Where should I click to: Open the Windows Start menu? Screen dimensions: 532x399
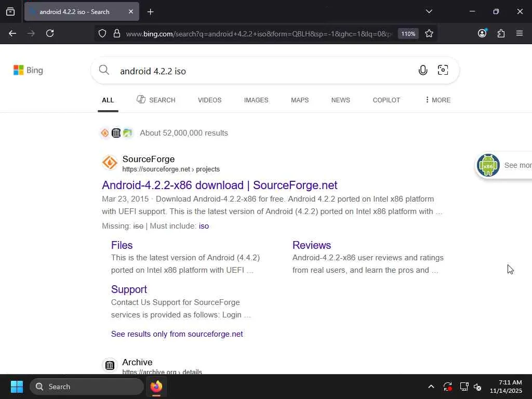[17, 387]
